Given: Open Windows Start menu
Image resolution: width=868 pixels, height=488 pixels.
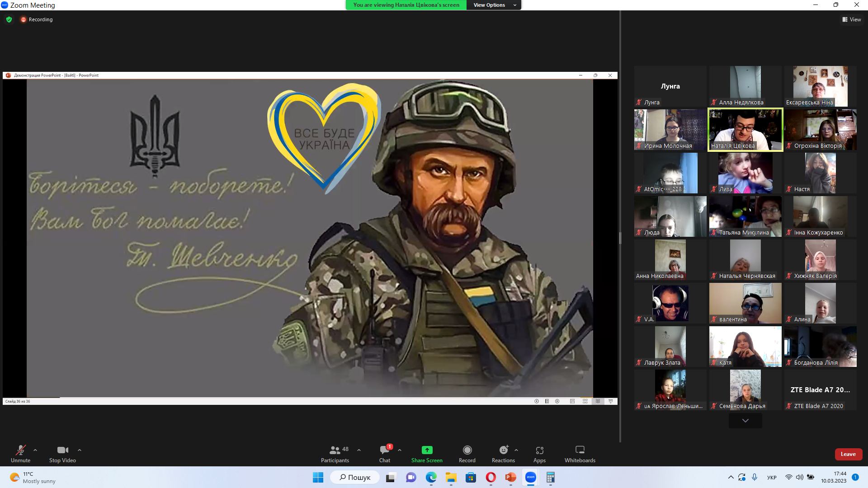Looking at the screenshot, I should (318, 477).
